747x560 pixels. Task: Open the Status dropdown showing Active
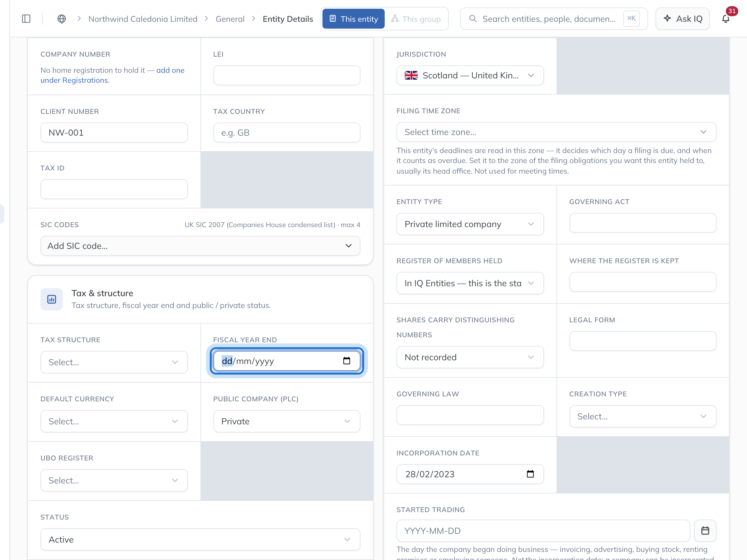coord(200,539)
